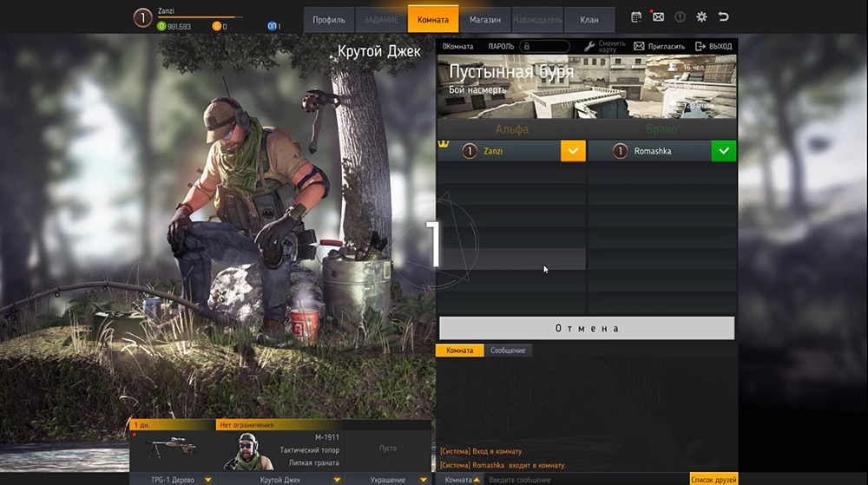The height and width of the screenshot is (485, 868).
Task: Switch to the Сообщение chat tab
Action: [508, 351]
